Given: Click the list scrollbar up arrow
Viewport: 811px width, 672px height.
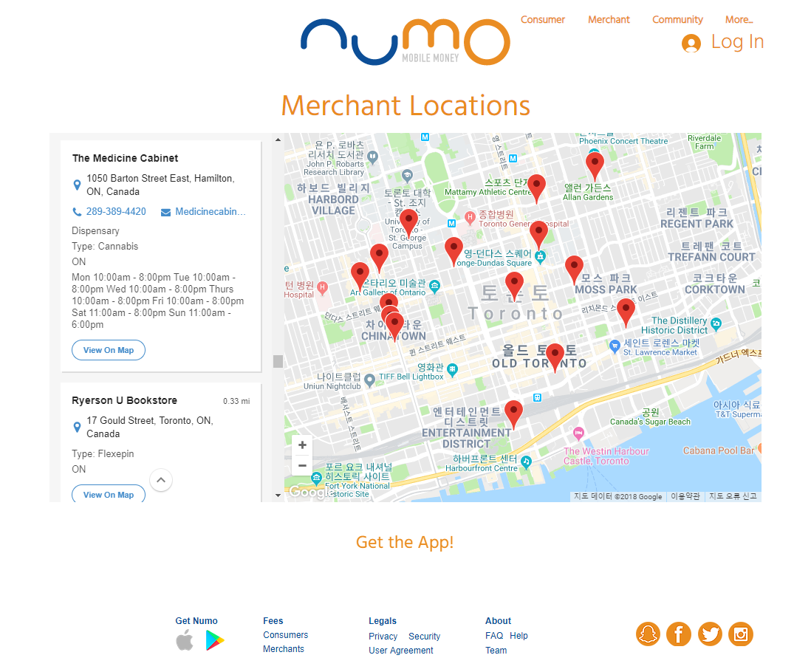Looking at the screenshot, I should pos(278,140).
